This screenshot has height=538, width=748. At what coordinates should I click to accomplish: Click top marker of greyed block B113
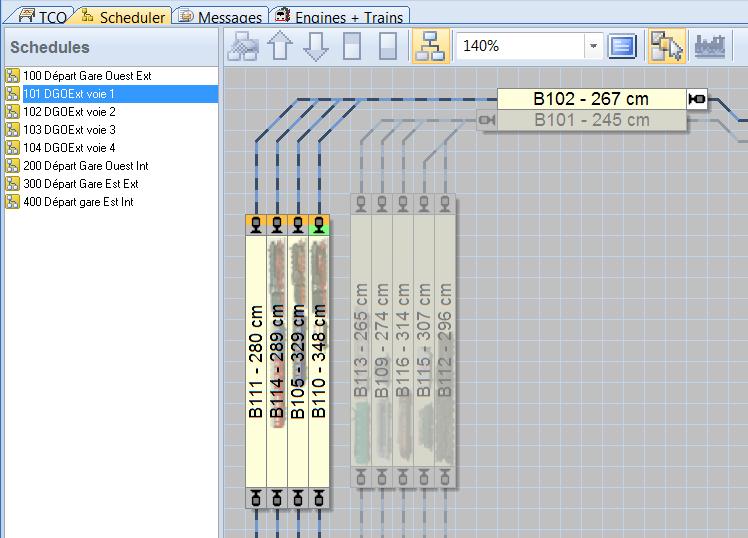click(x=361, y=204)
